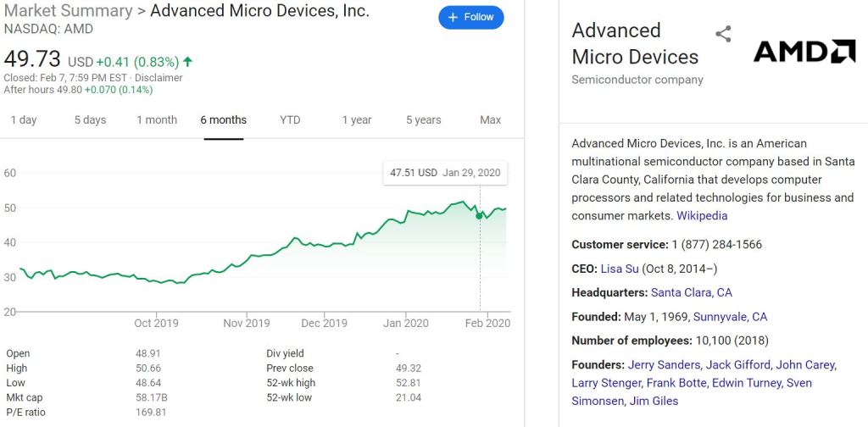View the 5 years chart range
The height and width of the screenshot is (427, 868).
coord(423,119)
